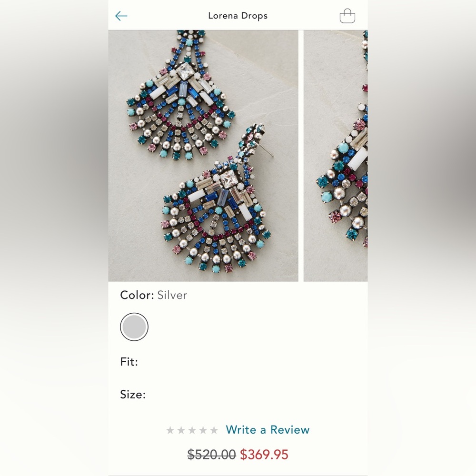The image size is (476, 476).
Task: Open Write a Review
Action: 268,430
